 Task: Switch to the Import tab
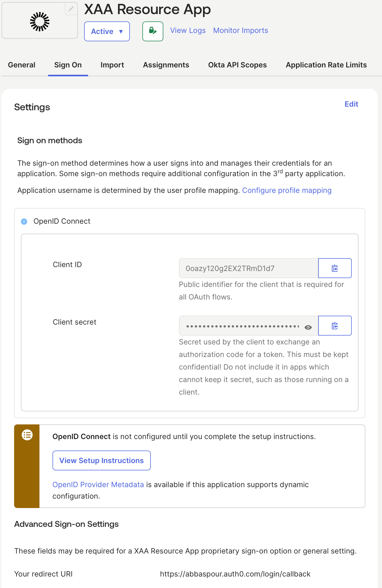click(x=112, y=65)
